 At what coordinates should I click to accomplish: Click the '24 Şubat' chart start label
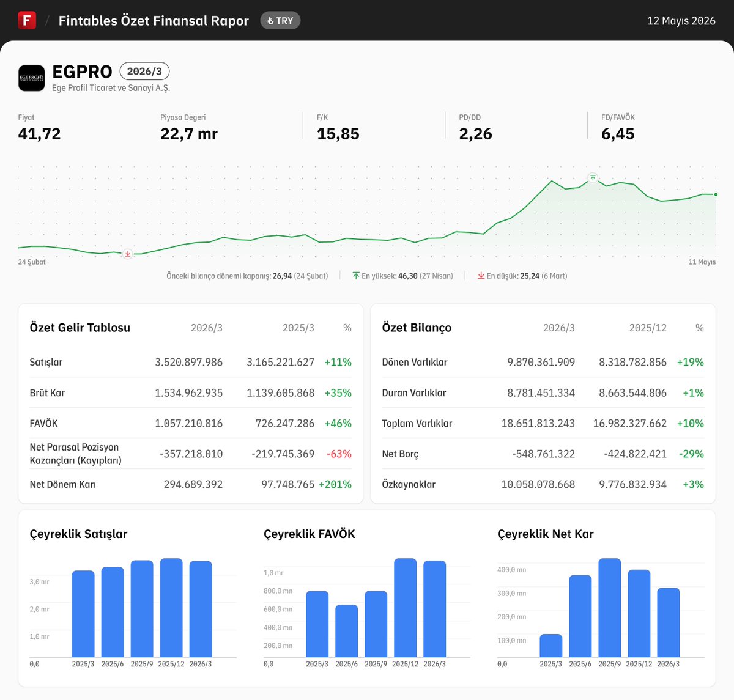[x=32, y=262]
